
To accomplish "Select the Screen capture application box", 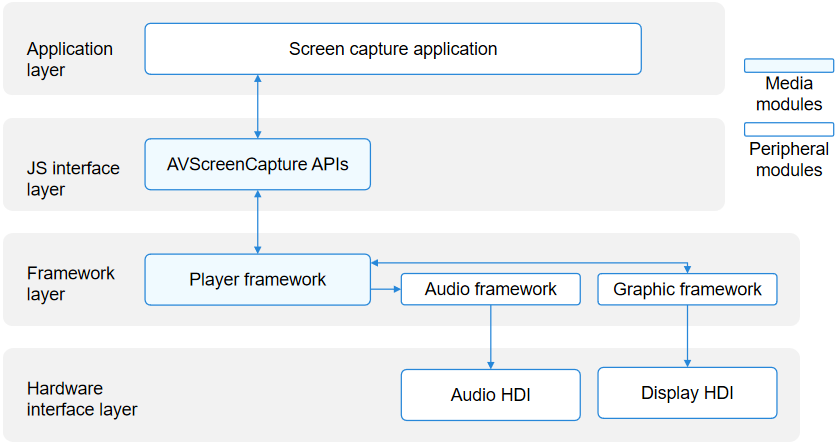I will pos(393,49).
